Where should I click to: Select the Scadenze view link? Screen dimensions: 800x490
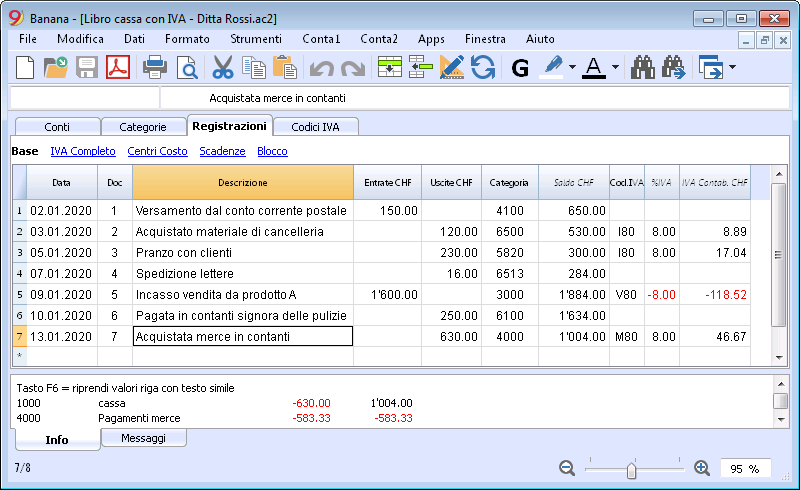click(x=222, y=151)
